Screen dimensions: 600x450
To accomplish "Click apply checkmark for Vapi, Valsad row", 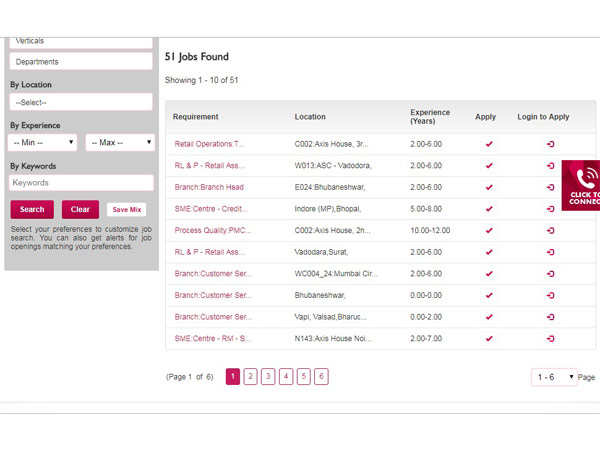I will [x=489, y=317].
